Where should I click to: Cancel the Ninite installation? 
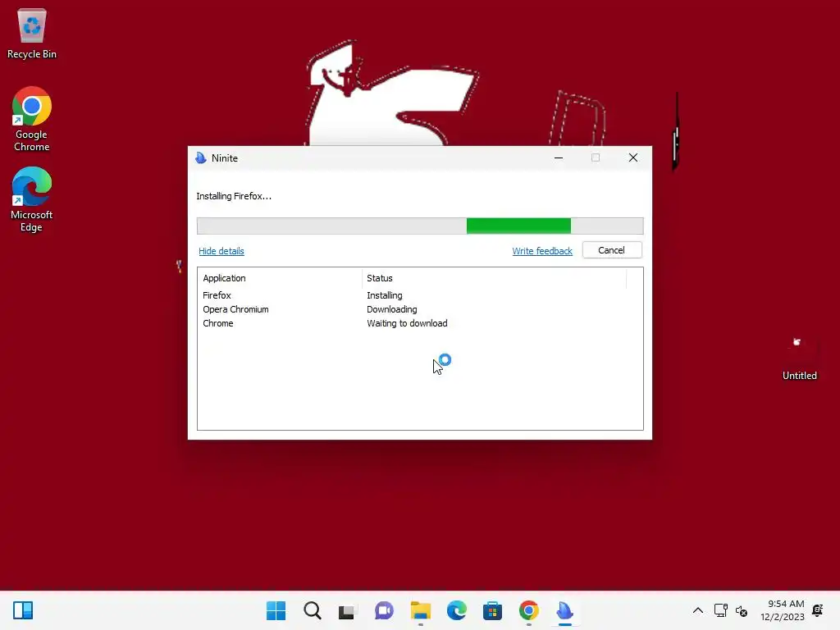612,250
